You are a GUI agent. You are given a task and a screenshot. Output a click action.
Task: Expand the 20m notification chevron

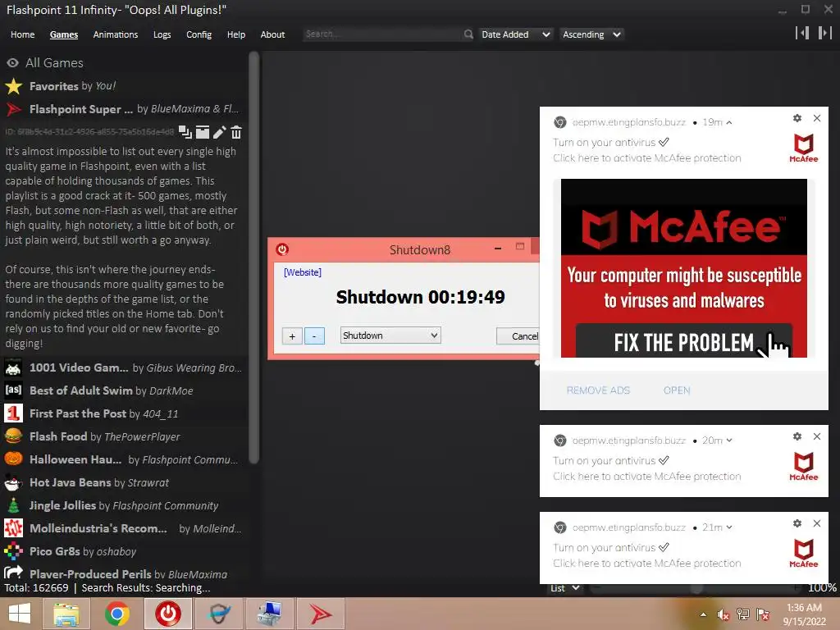(x=729, y=441)
